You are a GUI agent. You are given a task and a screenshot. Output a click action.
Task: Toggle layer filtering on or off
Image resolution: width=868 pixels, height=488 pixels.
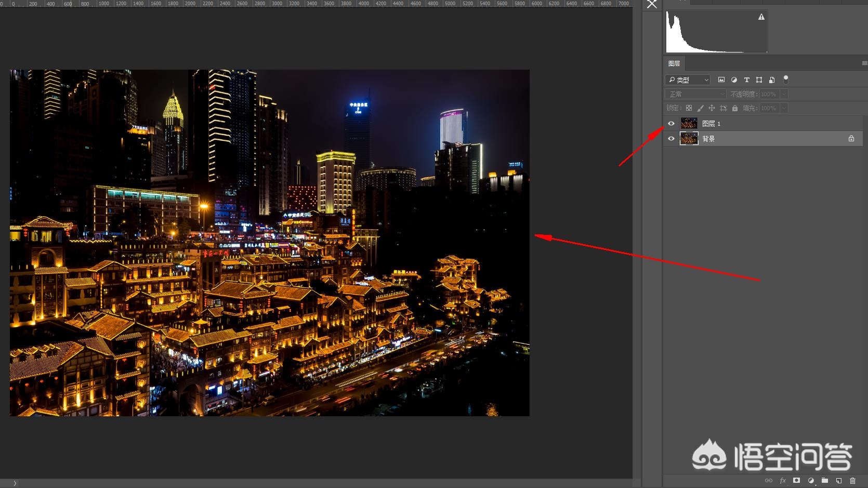click(786, 80)
